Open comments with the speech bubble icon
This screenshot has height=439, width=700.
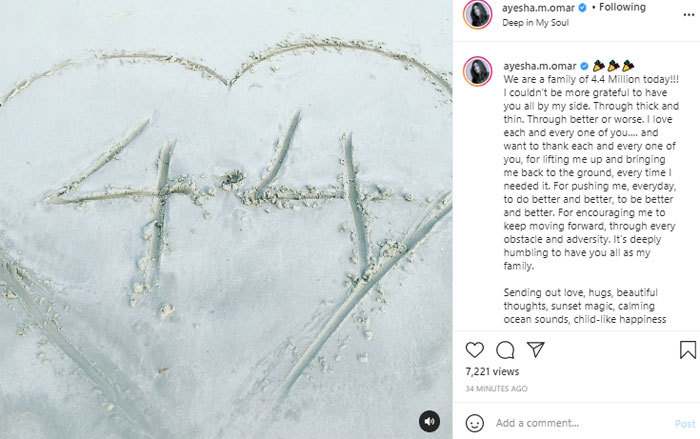click(x=505, y=350)
